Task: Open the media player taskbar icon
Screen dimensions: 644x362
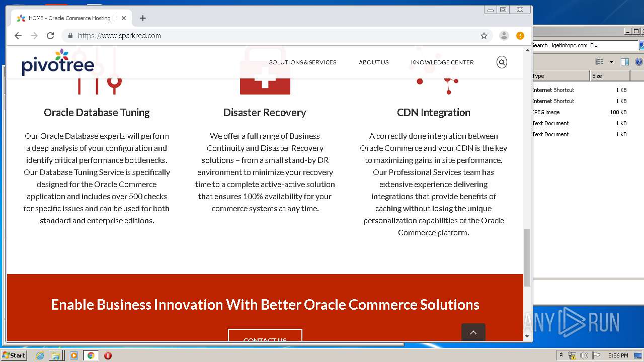Action: tap(74, 355)
